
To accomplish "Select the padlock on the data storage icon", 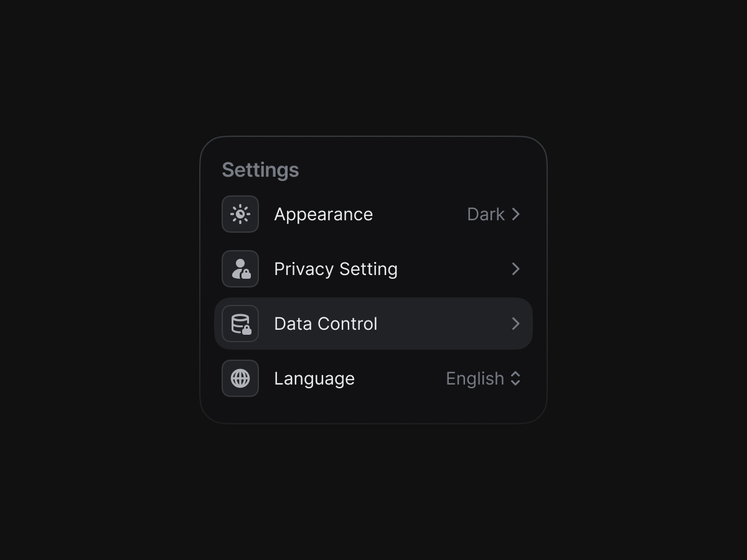I will click(x=247, y=329).
